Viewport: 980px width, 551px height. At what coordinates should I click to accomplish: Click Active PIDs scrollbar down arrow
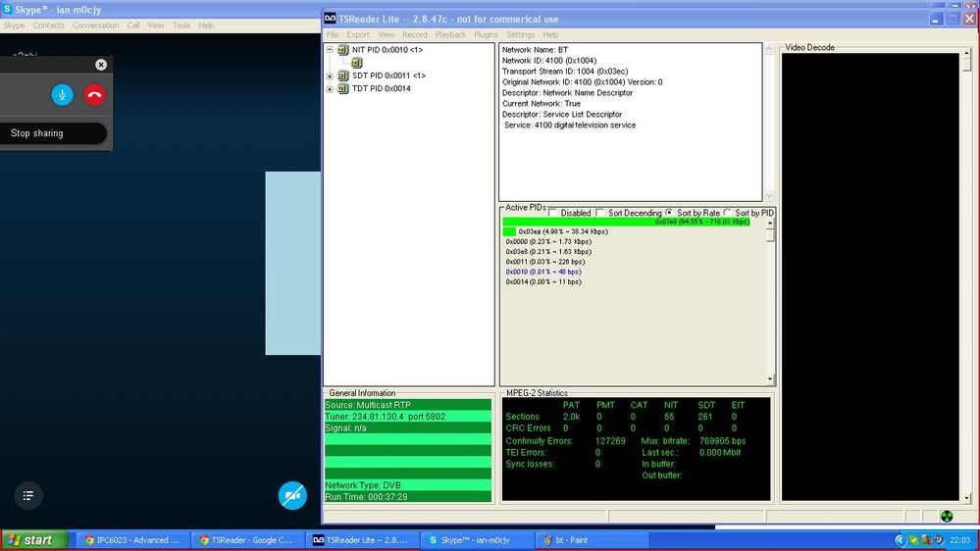point(770,378)
